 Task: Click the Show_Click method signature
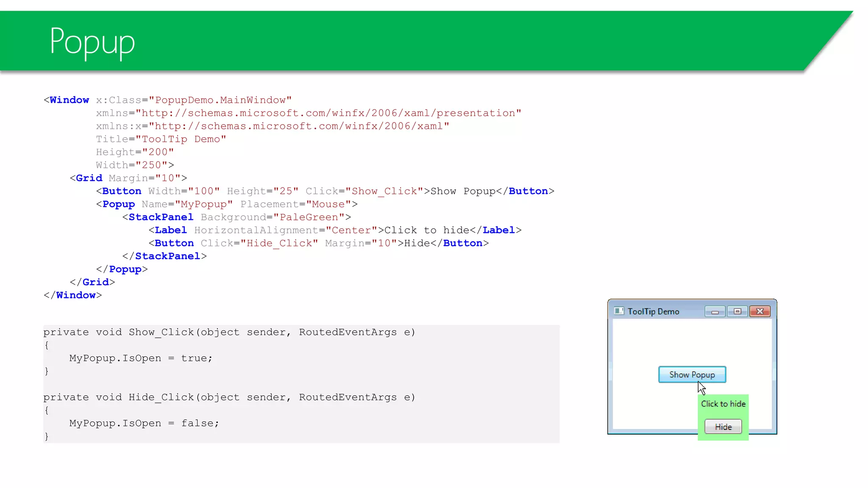click(229, 332)
